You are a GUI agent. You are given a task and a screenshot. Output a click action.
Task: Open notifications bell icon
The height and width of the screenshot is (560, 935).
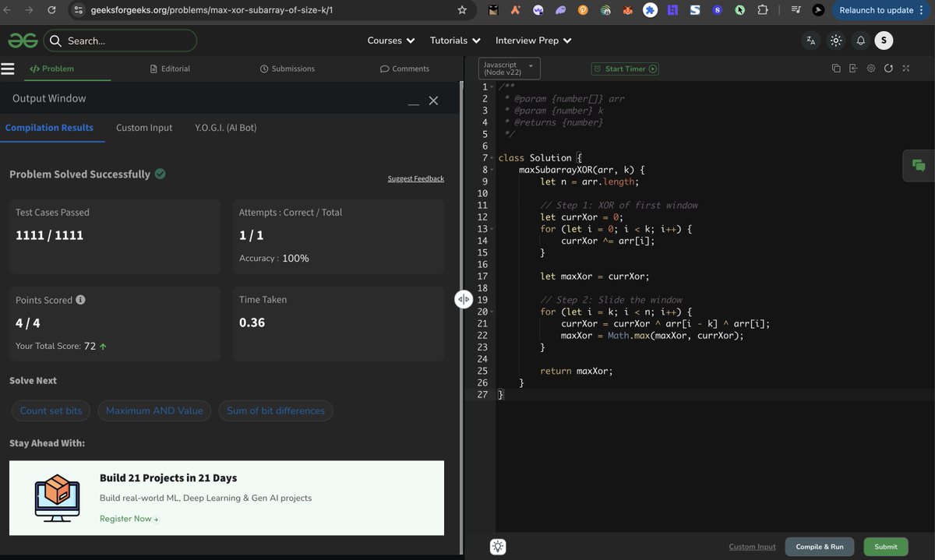coord(860,41)
